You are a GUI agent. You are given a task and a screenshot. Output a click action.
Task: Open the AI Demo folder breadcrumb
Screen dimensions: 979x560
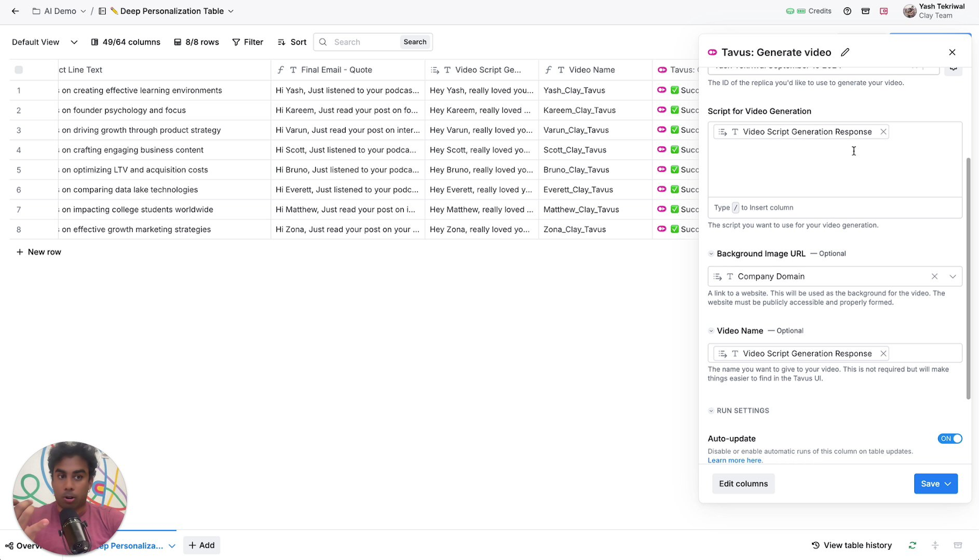[59, 11]
